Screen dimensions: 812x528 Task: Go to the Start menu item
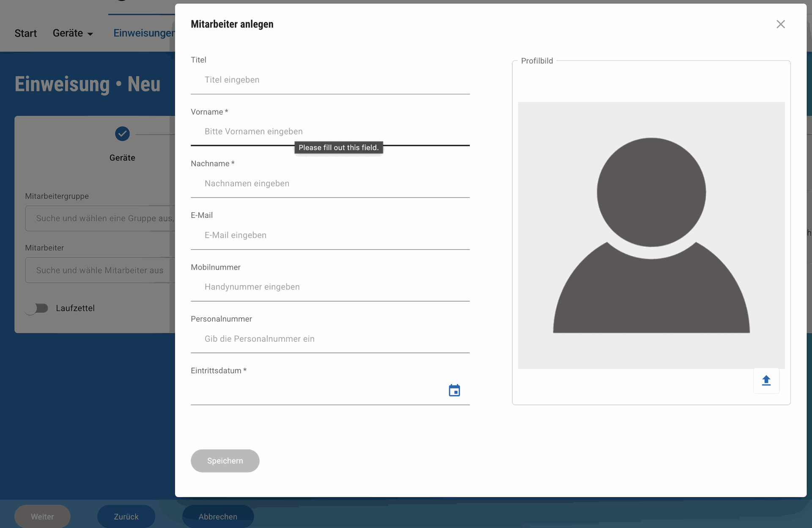(x=25, y=33)
